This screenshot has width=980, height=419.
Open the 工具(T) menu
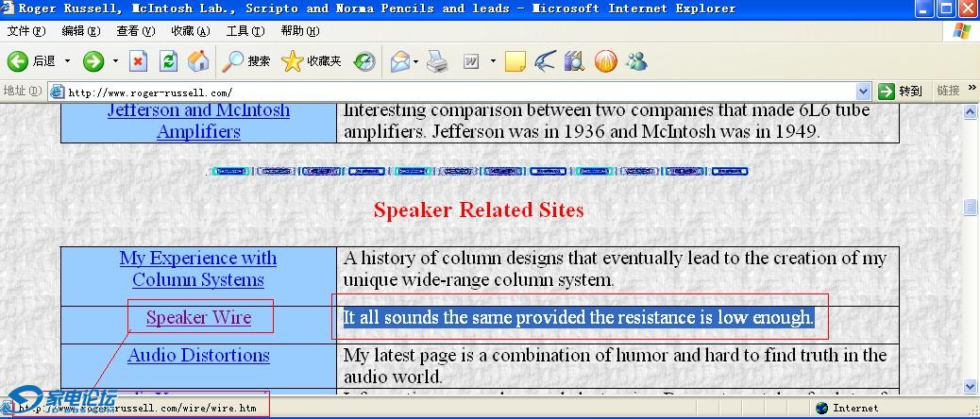[x=245, y=31]
